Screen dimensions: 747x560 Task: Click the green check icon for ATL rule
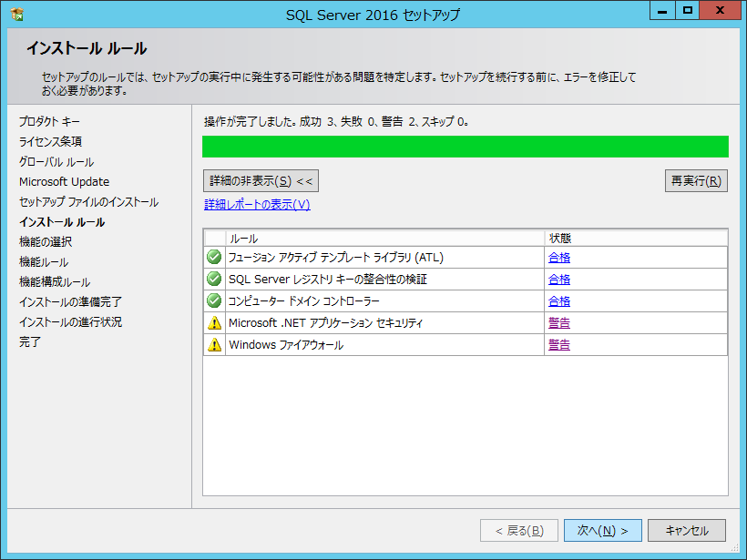click(214, 258)
